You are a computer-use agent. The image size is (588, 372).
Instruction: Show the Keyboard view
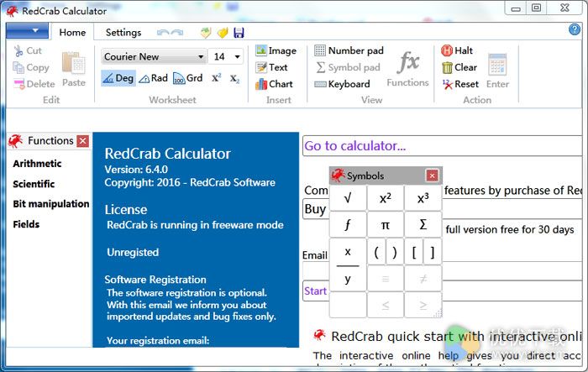pos(343,84)
